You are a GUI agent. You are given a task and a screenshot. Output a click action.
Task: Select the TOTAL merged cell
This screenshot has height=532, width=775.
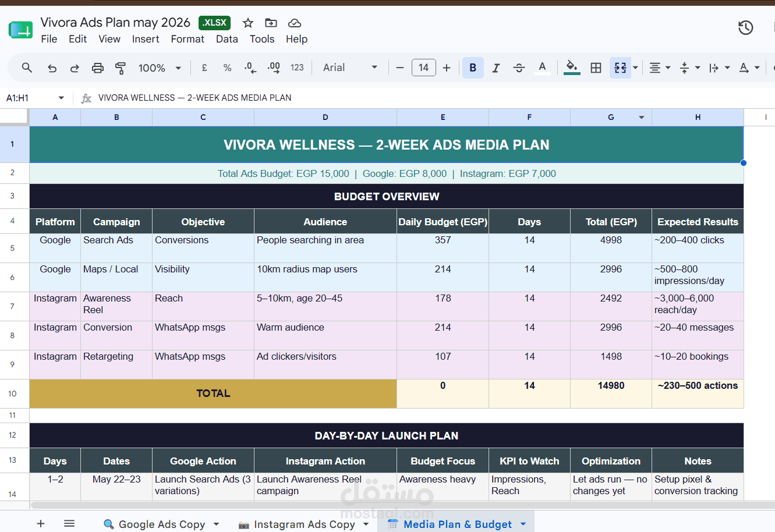(213, 393)
